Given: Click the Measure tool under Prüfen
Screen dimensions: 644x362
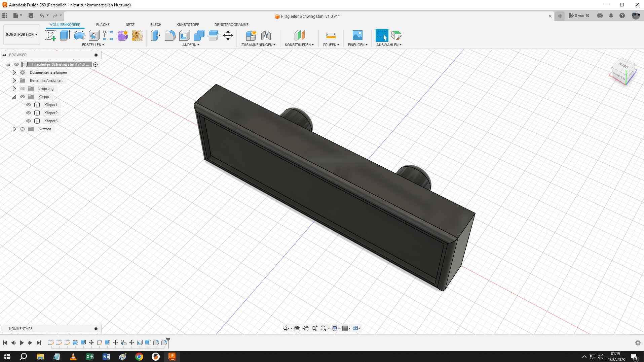Looking at the screenshot, I should [x=331, y=35].
